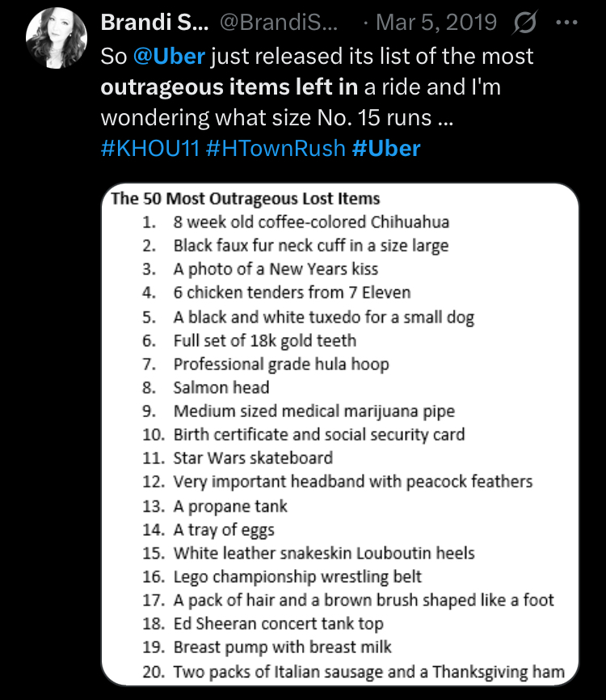
Task: Click the "A propane tank" line
Action: pyautogui.click(x=230, y=506)
